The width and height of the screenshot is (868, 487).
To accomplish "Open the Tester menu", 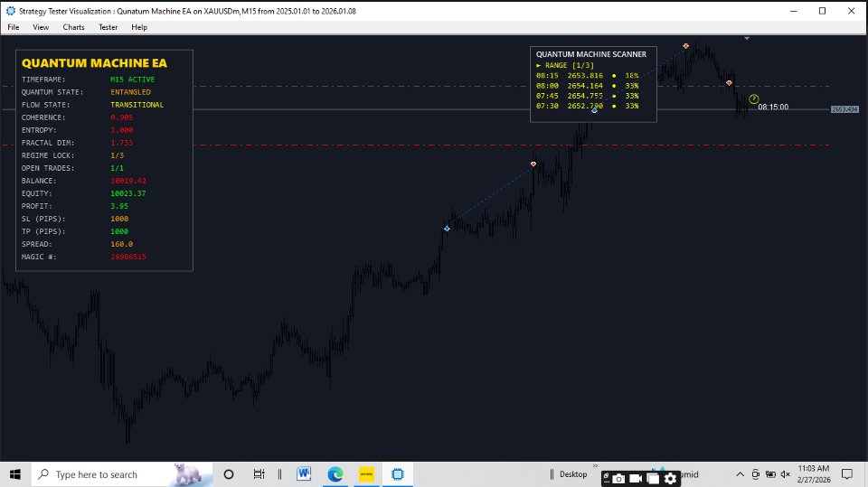I will pos(108,27).
